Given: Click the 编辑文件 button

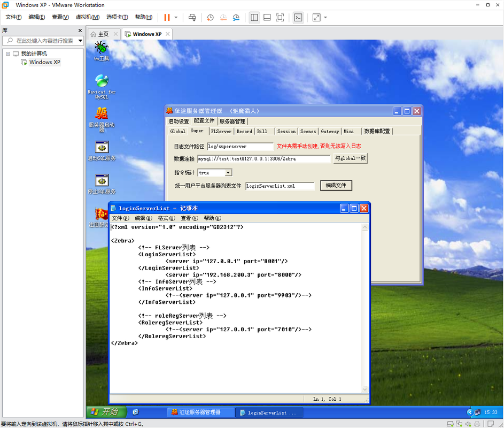Looking at the screenshot, I should (336, 185).
